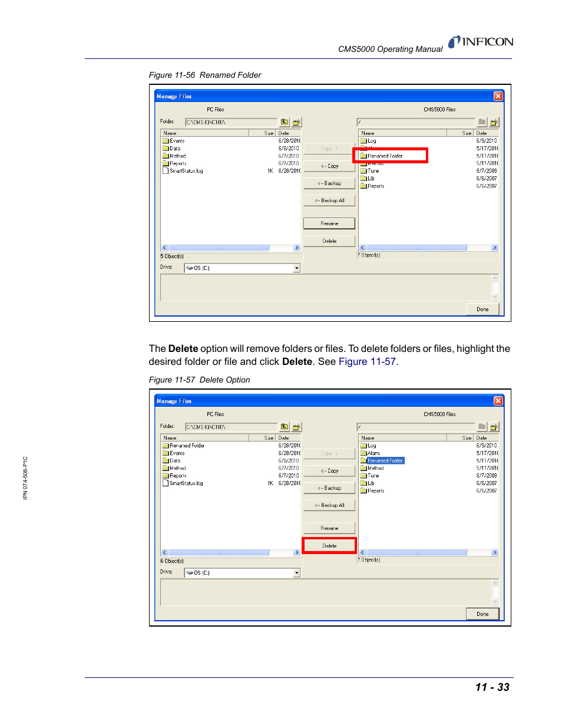Click CMS5000 path field in Figure 11-56 dialog
Image resolution: width=562 pixels, height=728 pixels.
[x=416, y=122]
